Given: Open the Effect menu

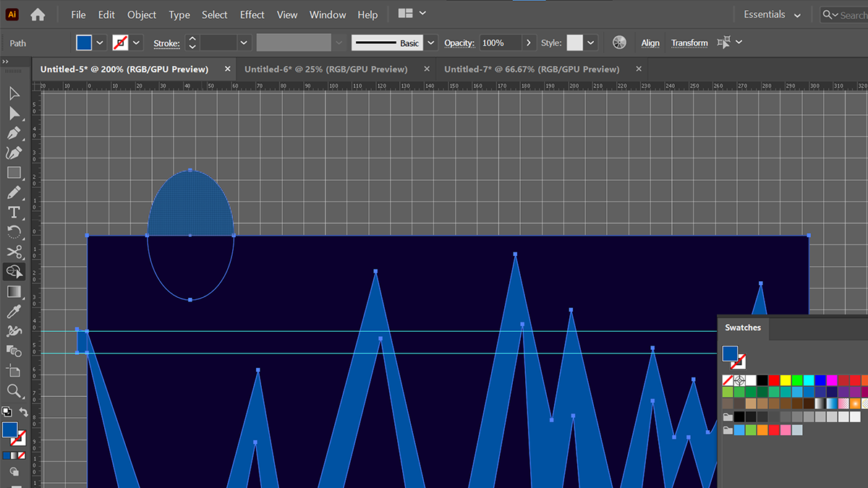Looking at the screenshot, I should coord(252,14).
